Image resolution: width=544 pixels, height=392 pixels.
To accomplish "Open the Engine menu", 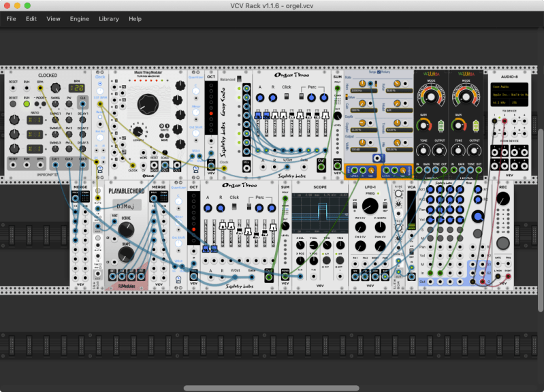I will (x=80, y=19).
